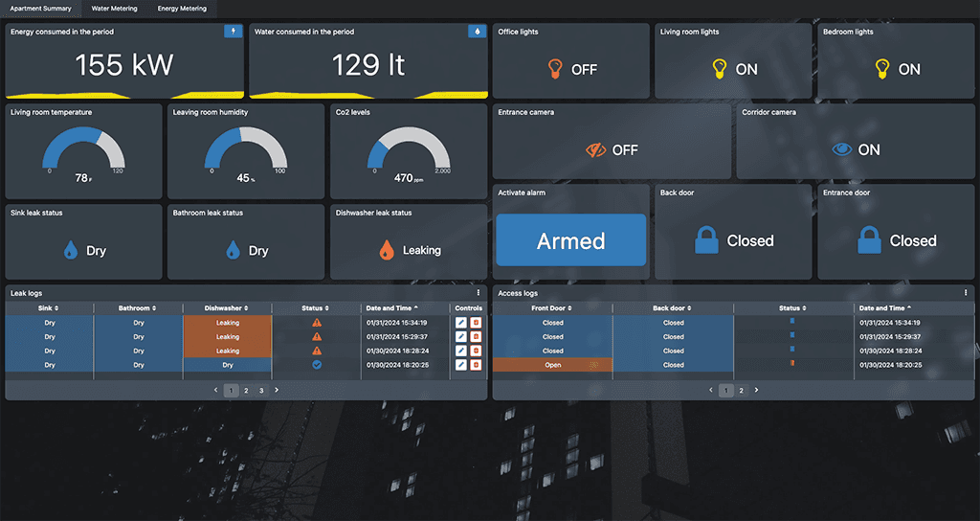Switch to the Water Metering tab
Viewport: 980px width, 521px height.
pos(114,9)
